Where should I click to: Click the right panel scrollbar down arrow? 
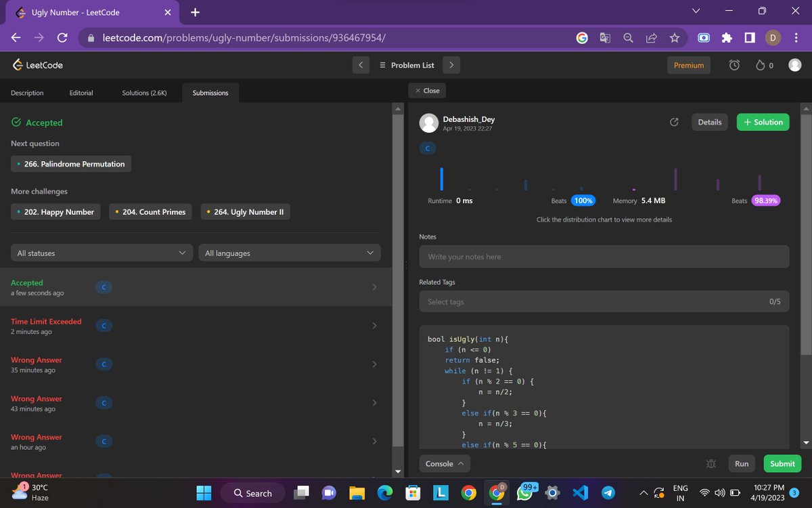[x=805, y=443]
